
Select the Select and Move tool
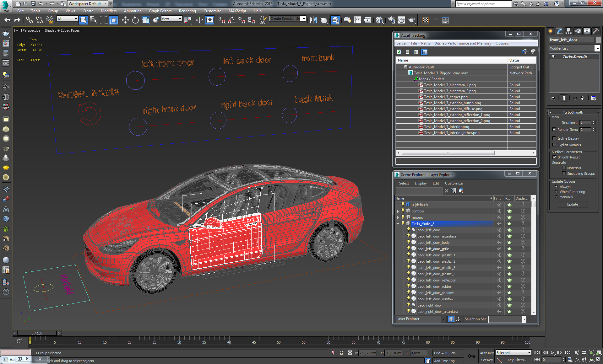125,20
